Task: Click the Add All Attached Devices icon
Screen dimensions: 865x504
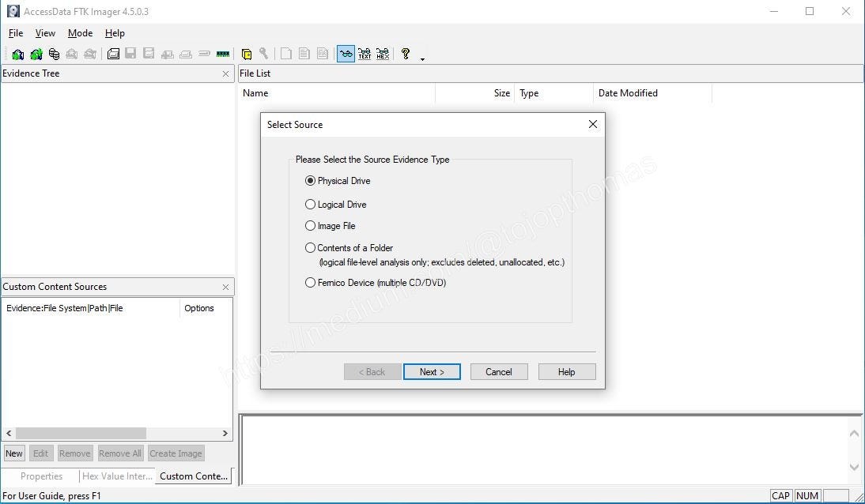Action: [36, 54]
